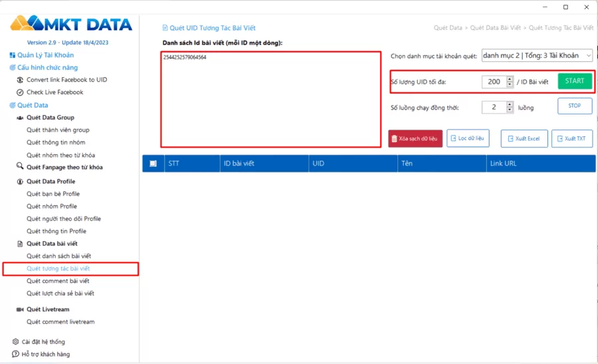The width and height of the screenshot is (598, 364).
Task: Click the Quét Fanpage theo từ khóa icon
Action: pos(19,167)
